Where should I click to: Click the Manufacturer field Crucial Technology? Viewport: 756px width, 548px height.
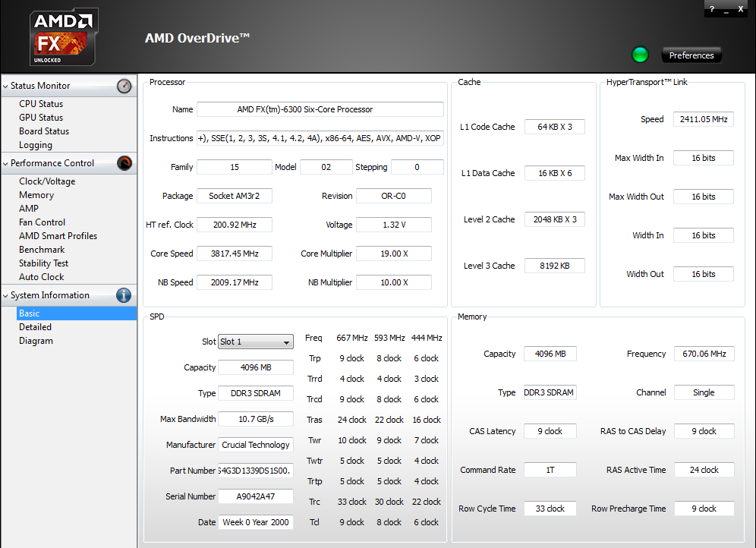coord(256,445)
